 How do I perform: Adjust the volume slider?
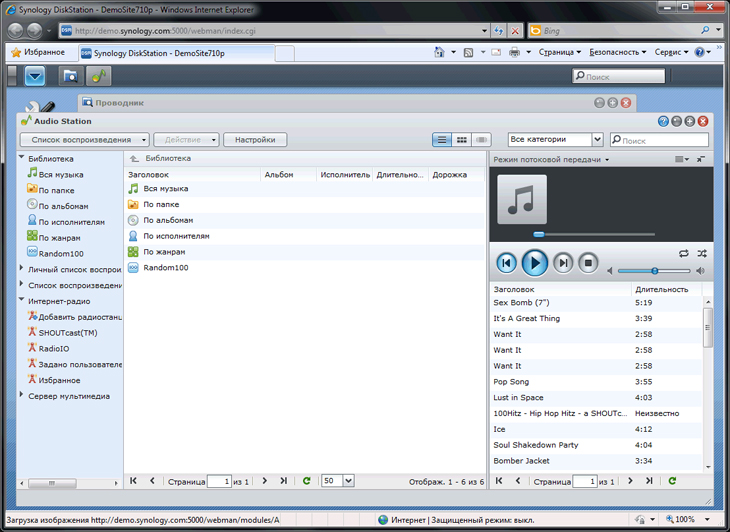tap(654, 270)
